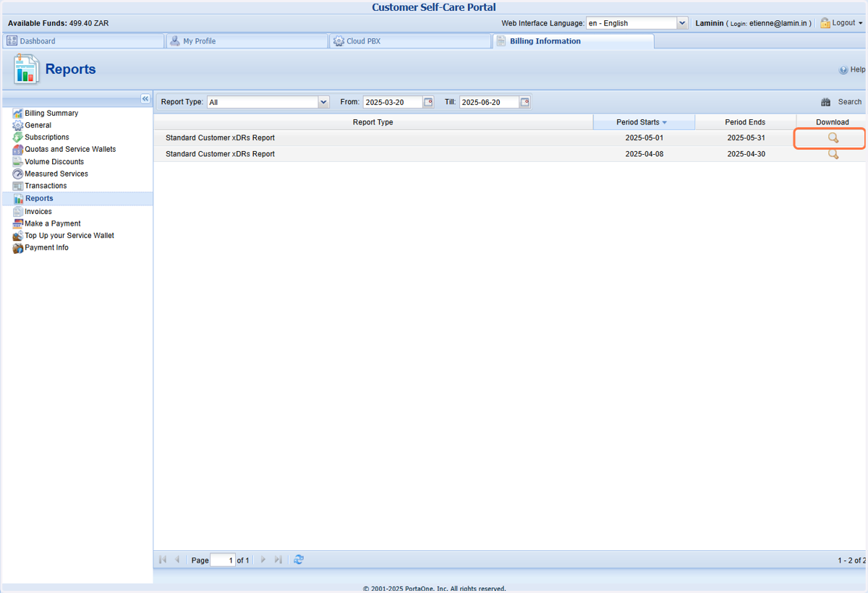This screenshot has height=593, width=868.
Task: Open Make a Payment in sidebar
Action: click(53, 223)
